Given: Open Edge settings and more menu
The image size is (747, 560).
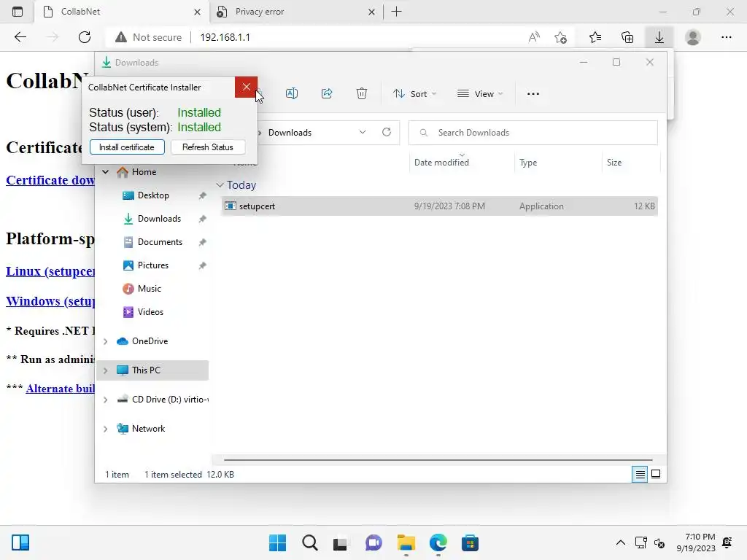Looking at the screenshot, I should tap(726, 37).
